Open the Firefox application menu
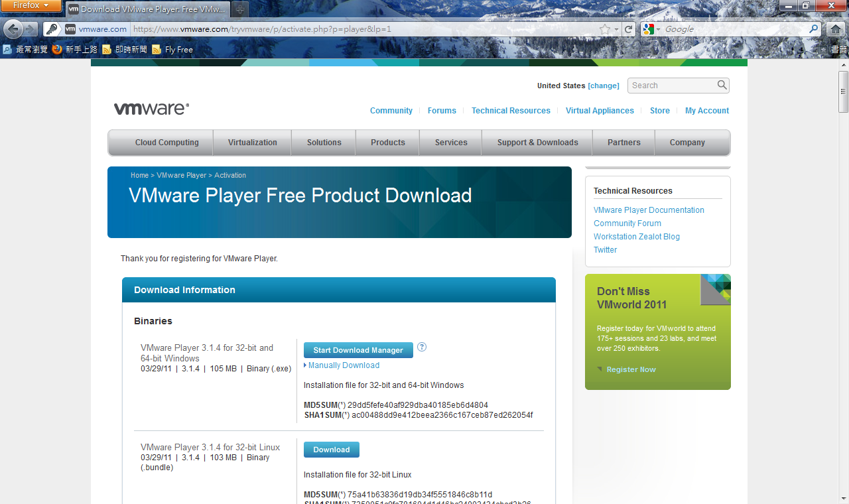The height and width of the screenshot is (504, 849). (x=31, y=6)
